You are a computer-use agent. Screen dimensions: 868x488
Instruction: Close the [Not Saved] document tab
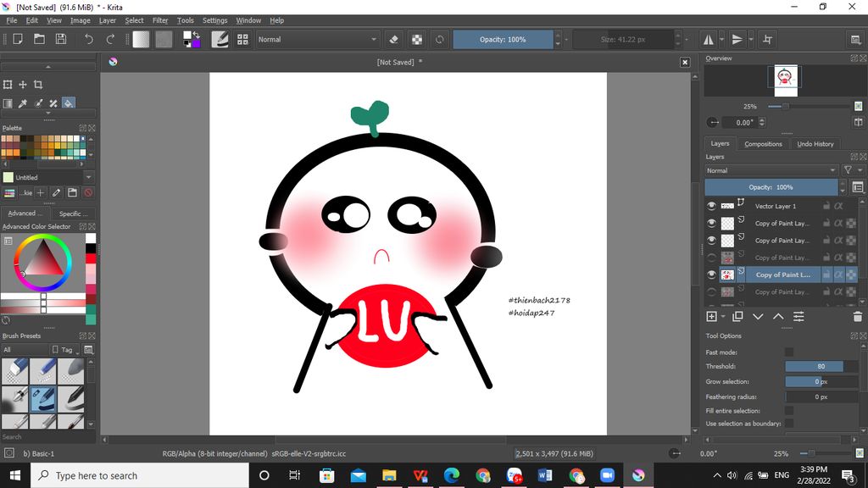[685, 62]
